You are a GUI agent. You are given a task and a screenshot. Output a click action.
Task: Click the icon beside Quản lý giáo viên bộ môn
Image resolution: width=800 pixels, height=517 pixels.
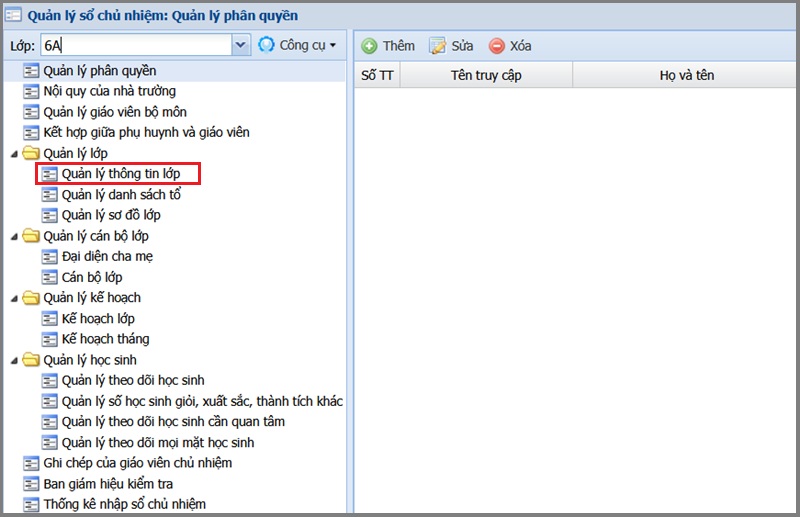(31, 112)
